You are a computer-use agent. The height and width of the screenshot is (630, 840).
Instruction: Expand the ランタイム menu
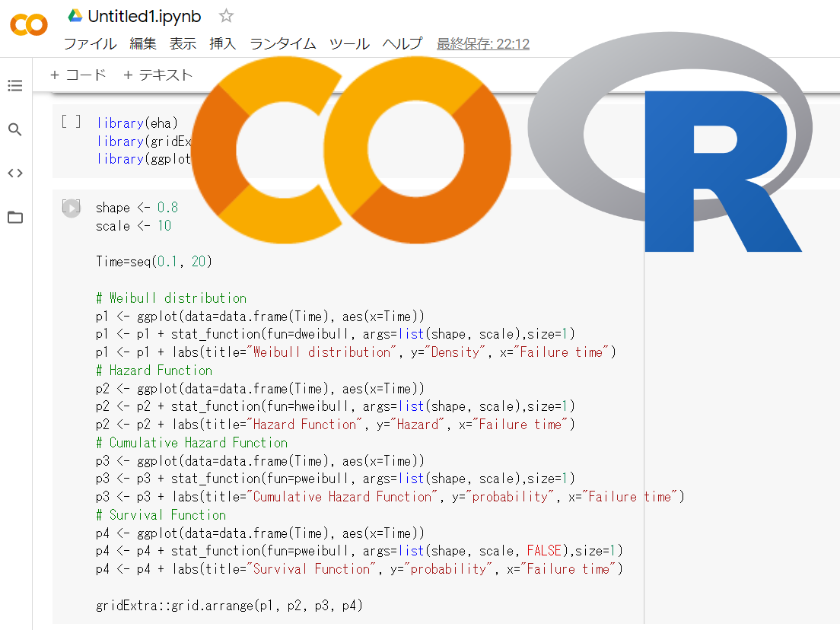[x=282, y=44]
